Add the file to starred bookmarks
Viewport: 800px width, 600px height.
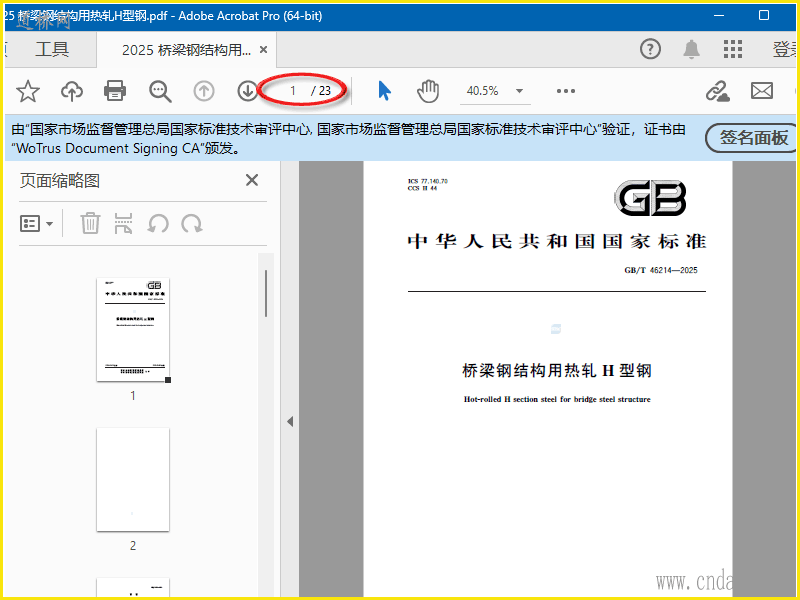coord(28,91)
